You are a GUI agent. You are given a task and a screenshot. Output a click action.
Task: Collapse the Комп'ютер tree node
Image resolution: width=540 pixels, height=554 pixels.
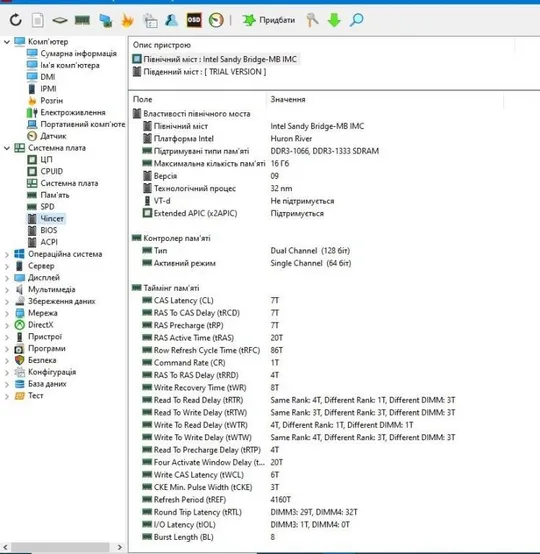pos(7,42)
